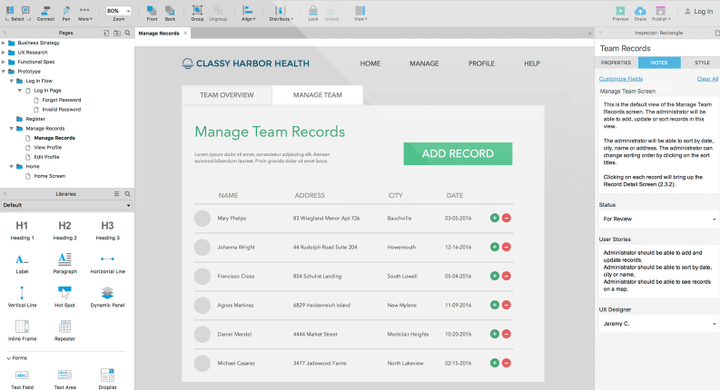Image resolution: width=720 pixels, height=390 pixels.
Task: Open the Customize Fields link
Action: (621, 79)
